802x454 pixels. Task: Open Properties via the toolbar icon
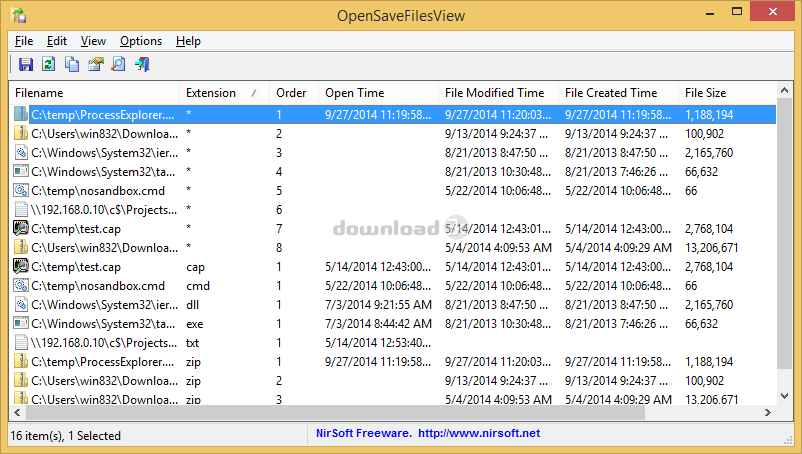point(96,64)
